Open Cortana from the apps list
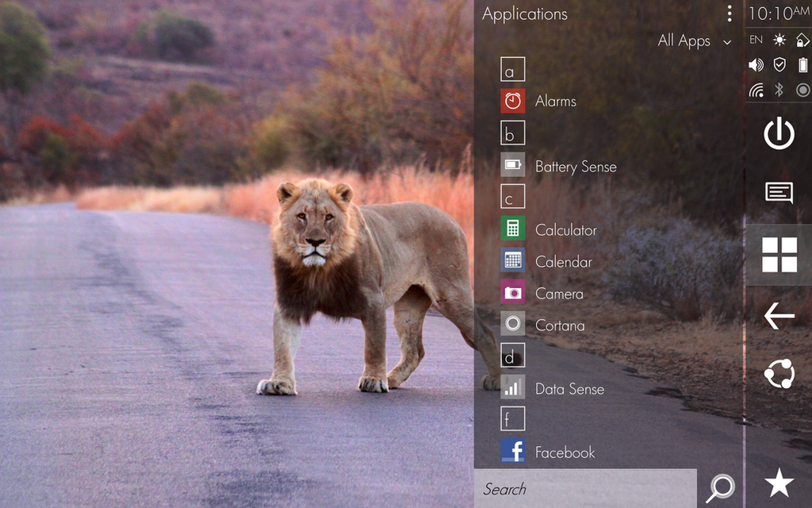The width and height of the screenshot is (812, 508). tap(542, 325)
